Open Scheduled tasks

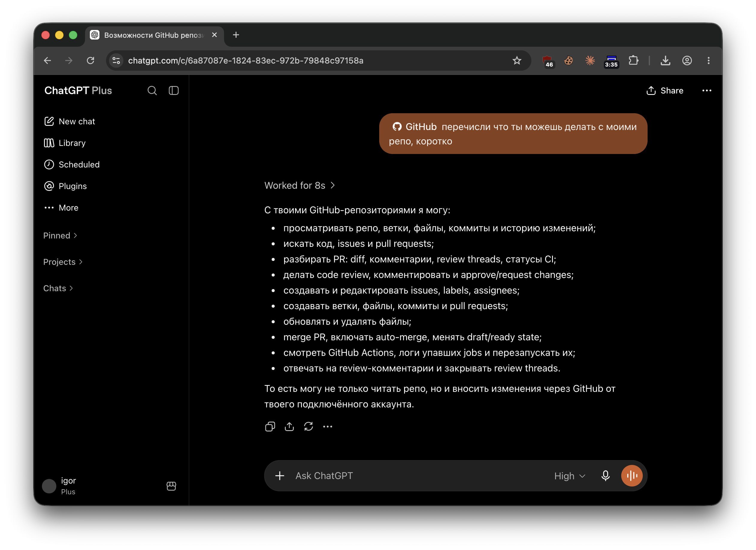(72, 165)
